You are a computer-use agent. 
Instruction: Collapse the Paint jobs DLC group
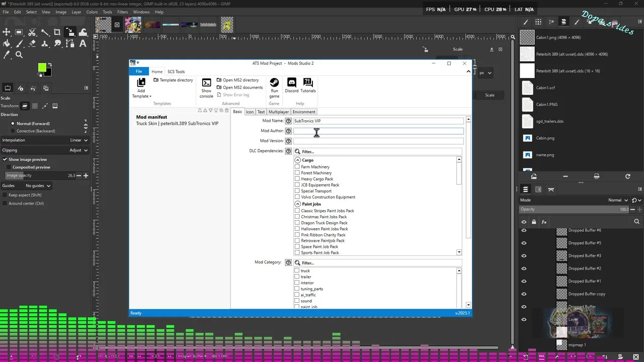click(297, 204)
